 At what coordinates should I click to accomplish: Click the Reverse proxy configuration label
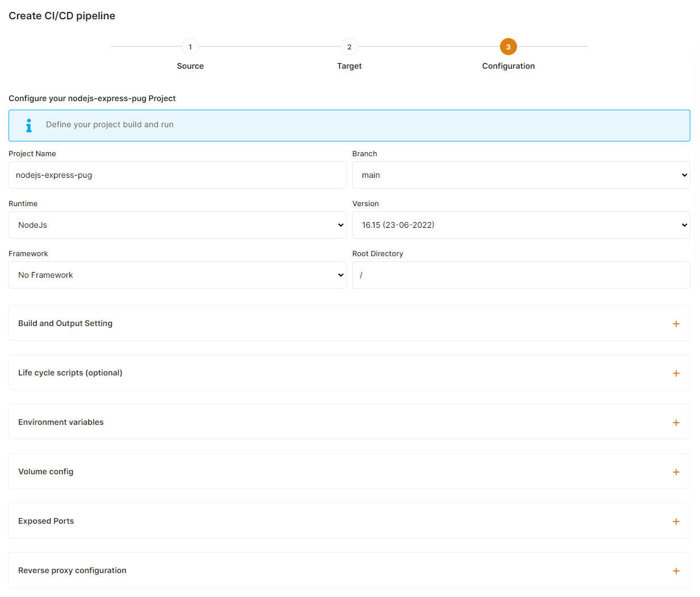[72, 570]
